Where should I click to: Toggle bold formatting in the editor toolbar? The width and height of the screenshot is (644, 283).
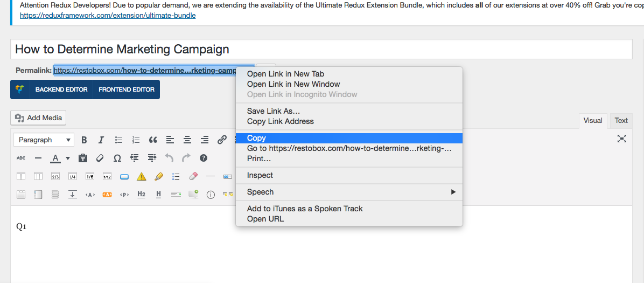84,140
